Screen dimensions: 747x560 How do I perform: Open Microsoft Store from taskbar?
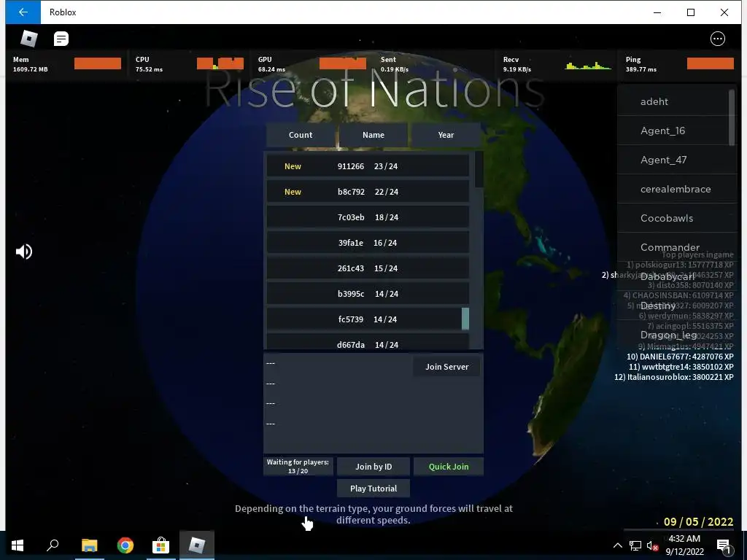coord(161,545)
